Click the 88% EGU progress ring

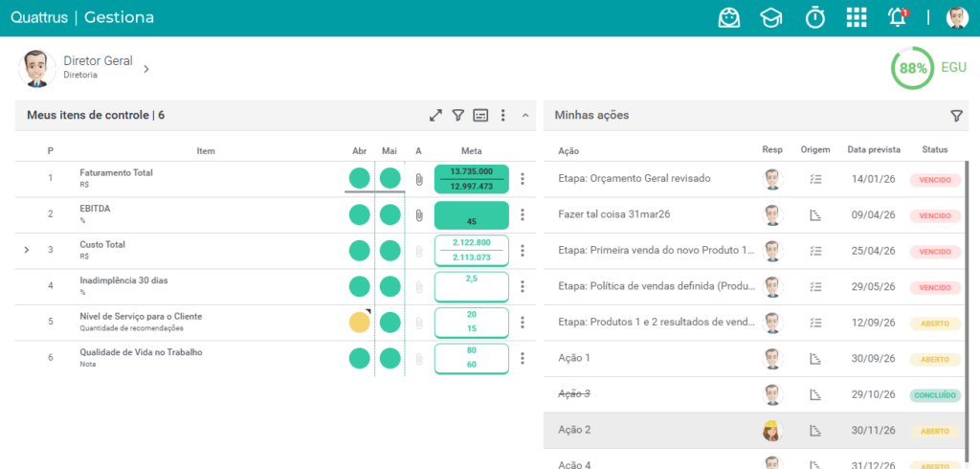pyautogui.click(x=913, y=68)
